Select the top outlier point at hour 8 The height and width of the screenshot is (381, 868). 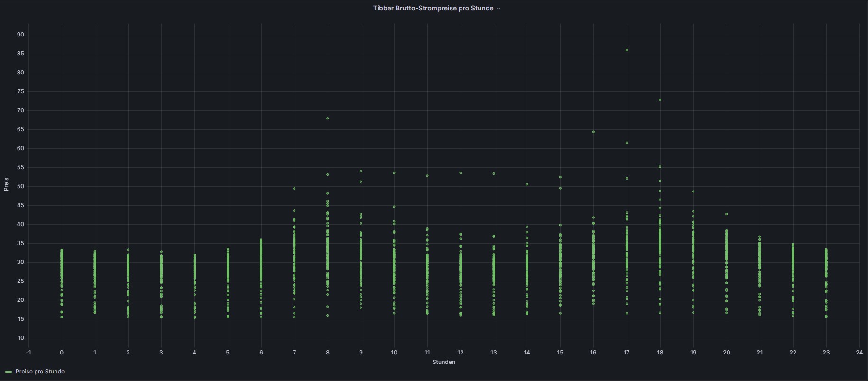tap(328, 118)
